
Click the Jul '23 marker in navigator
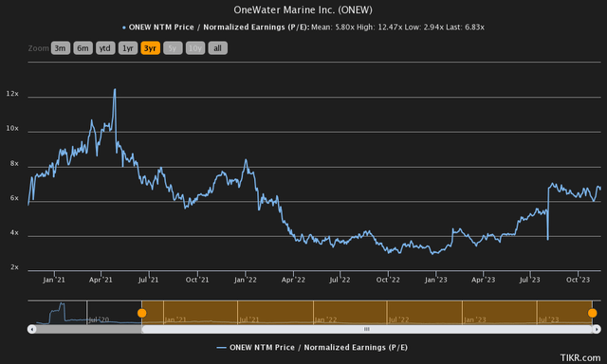click(x=548, y=319)
